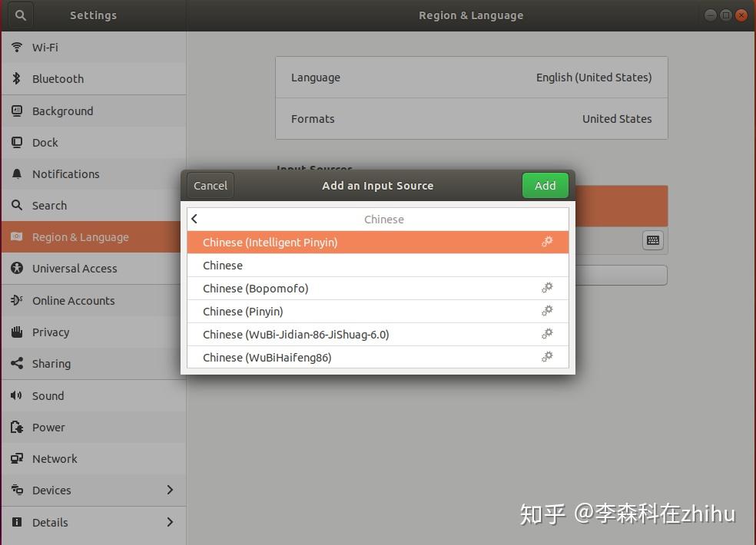Click the Details info icon

pyautogui.click(x=17, y=522)
